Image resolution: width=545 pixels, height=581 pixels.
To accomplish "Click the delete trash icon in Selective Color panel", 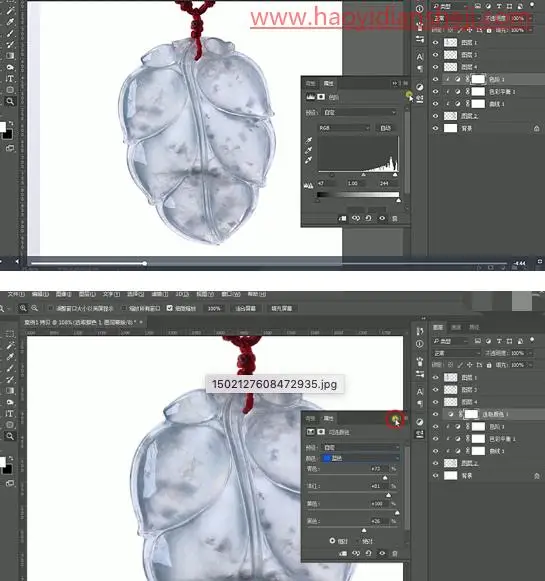I will [395, 553].
